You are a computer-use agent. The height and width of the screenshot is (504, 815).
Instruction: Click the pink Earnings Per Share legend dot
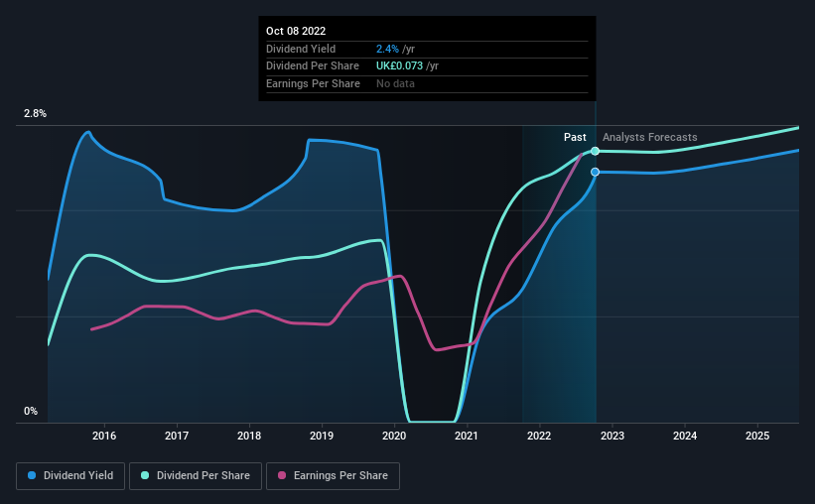(x=282, y=475)
